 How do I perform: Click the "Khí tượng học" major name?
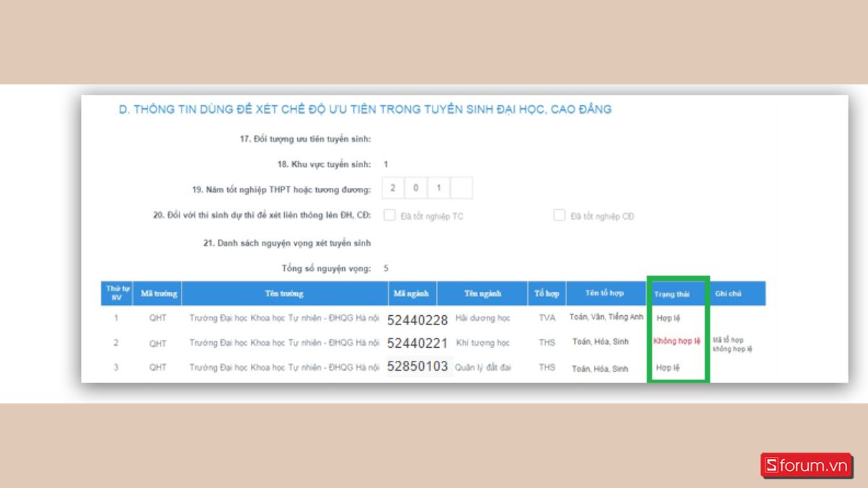482,343
